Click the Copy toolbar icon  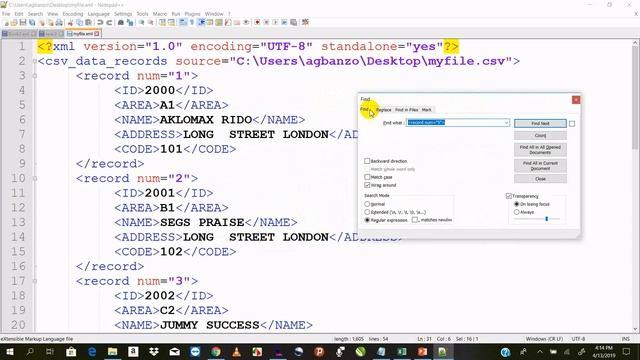79,22
